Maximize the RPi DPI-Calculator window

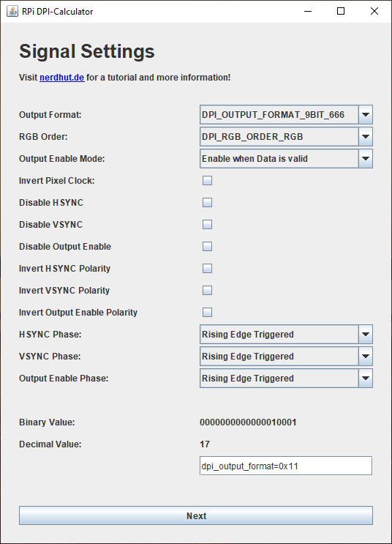coord(341,11)
